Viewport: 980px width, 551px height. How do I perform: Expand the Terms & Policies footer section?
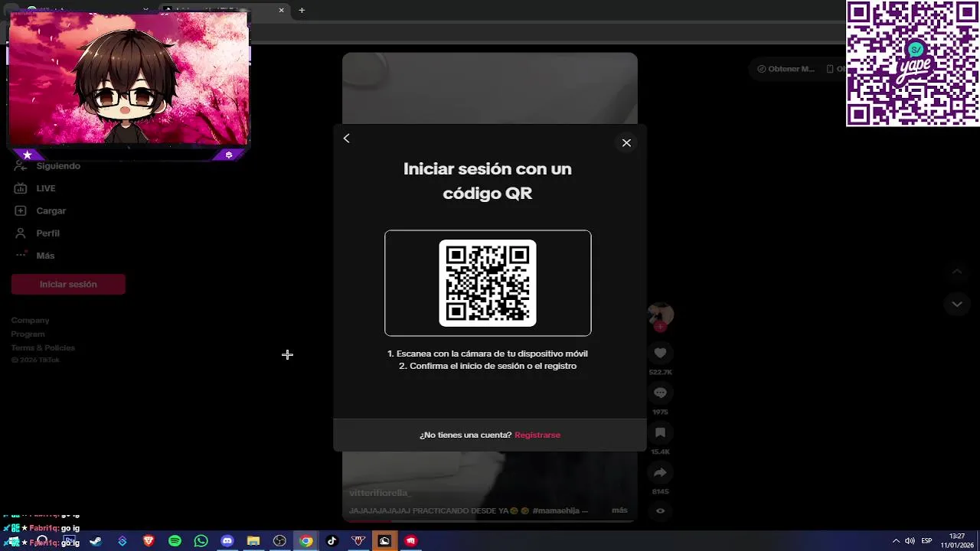(43, 348)
